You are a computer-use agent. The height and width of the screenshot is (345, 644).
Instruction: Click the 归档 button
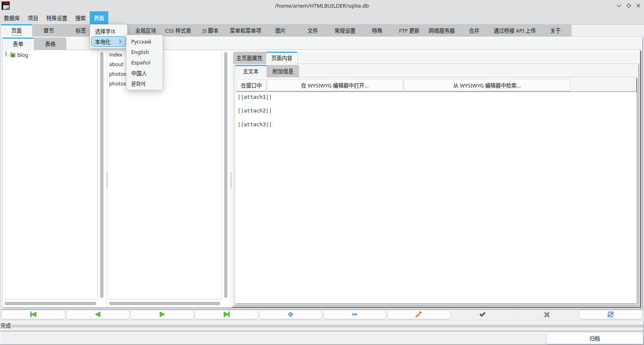[594, 339]
